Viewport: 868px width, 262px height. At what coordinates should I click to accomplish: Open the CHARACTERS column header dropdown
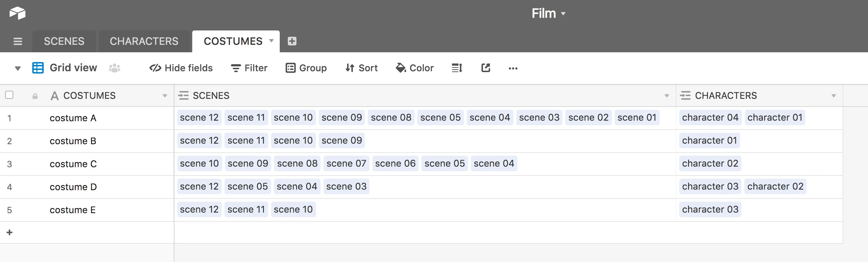pyautogui.click(x=834, y=96)
